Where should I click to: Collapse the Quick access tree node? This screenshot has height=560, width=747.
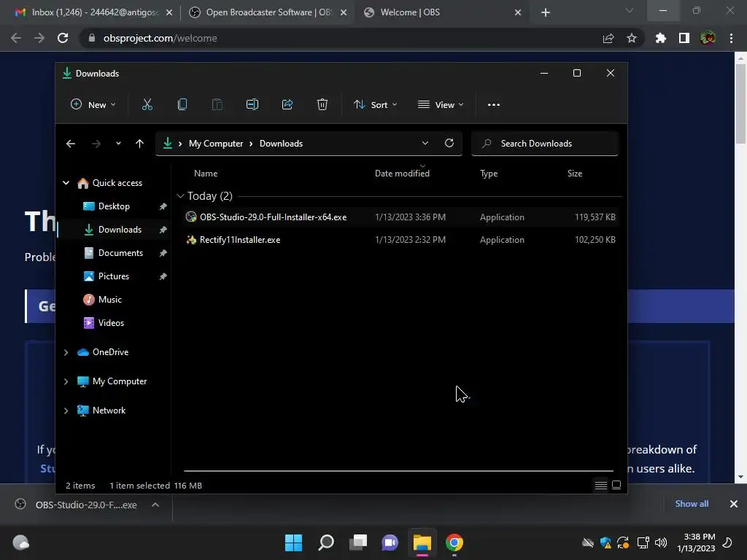tap(66, 183)
